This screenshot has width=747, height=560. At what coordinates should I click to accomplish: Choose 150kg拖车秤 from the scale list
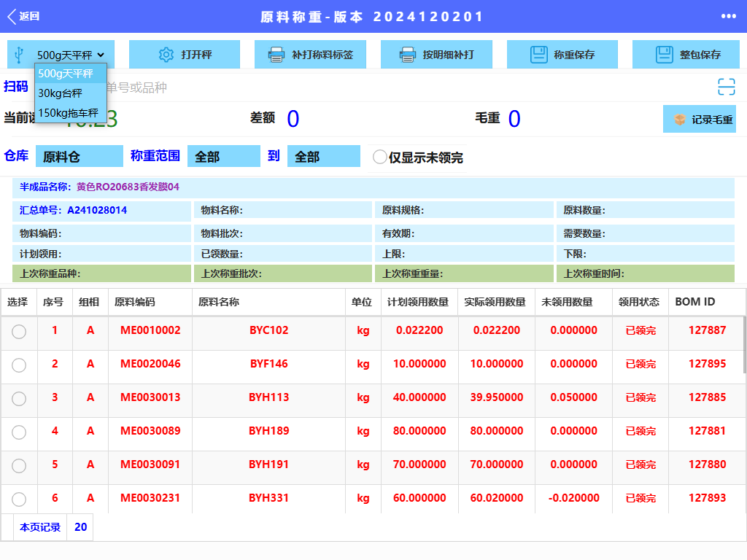tap(70, 113)
